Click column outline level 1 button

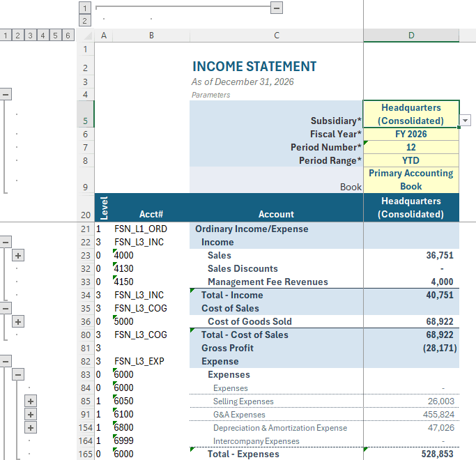pos(85,8)
